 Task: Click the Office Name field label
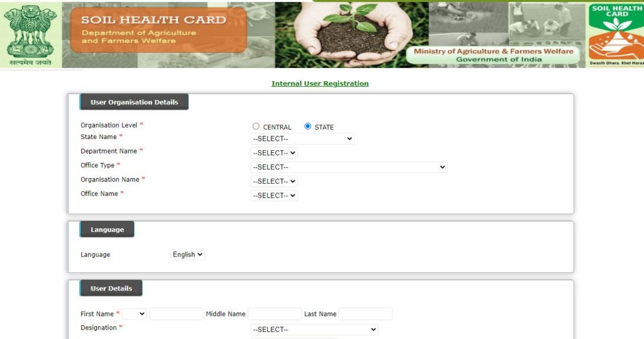coord(99,194)
